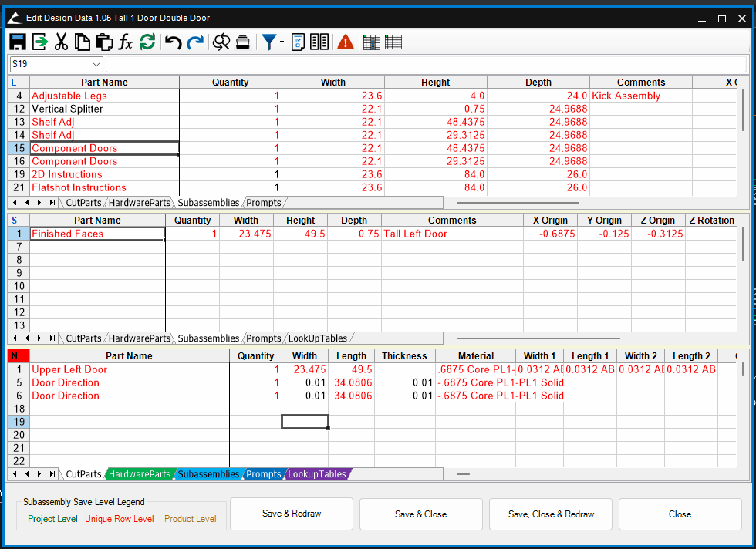Undo the last edit

coord(174,42)
